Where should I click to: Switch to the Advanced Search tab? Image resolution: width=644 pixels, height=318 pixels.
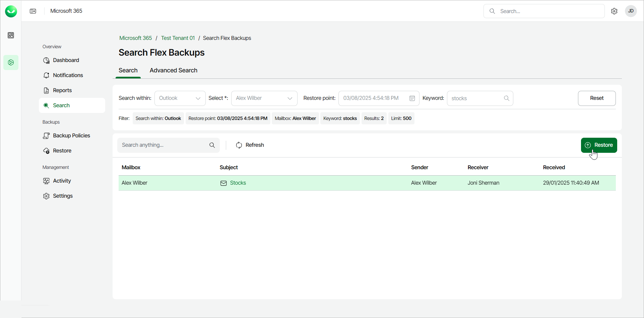click(x=174, y=70)
